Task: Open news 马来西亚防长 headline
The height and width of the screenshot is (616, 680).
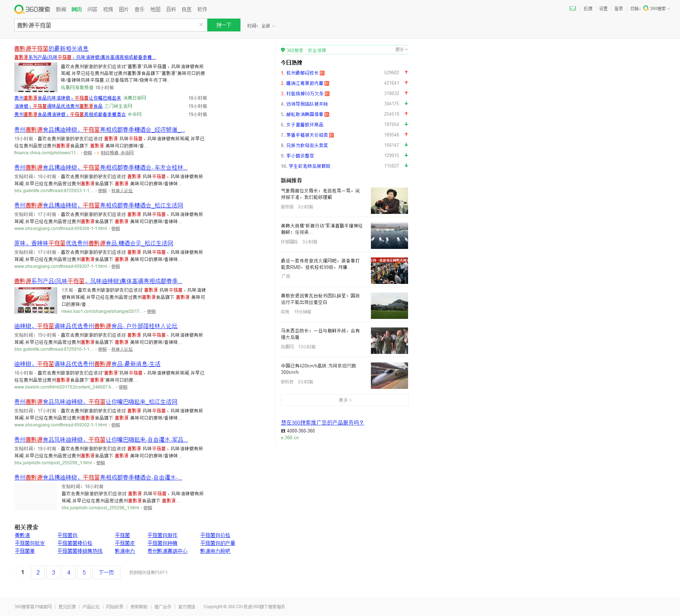Action: click(320, 334)
